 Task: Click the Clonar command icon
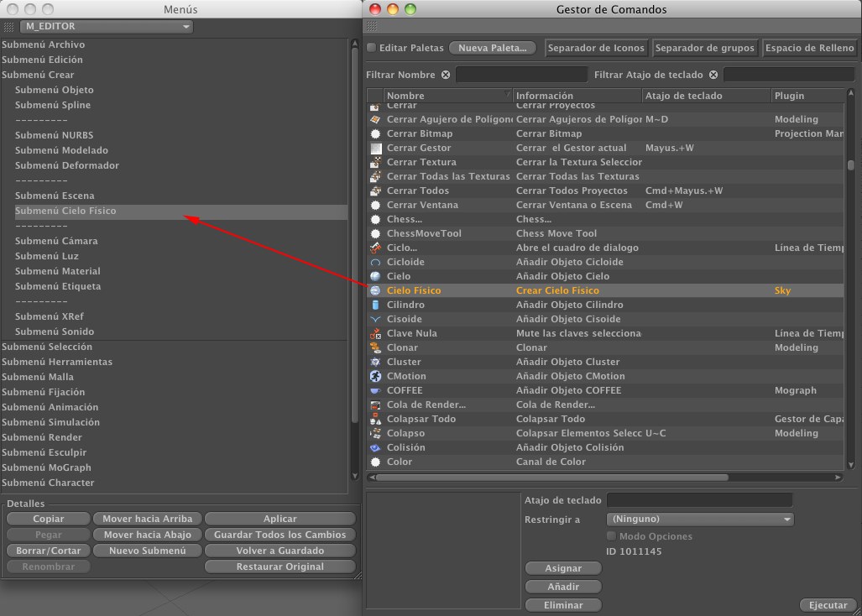[x=375, y=347]
